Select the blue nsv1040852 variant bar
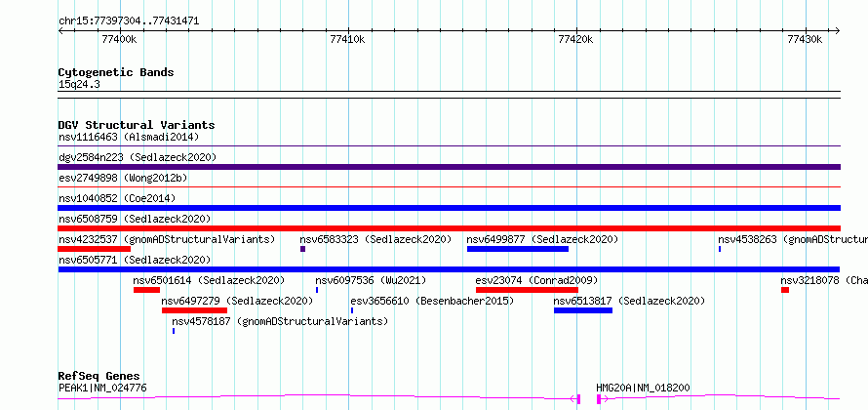 [449, 208]
